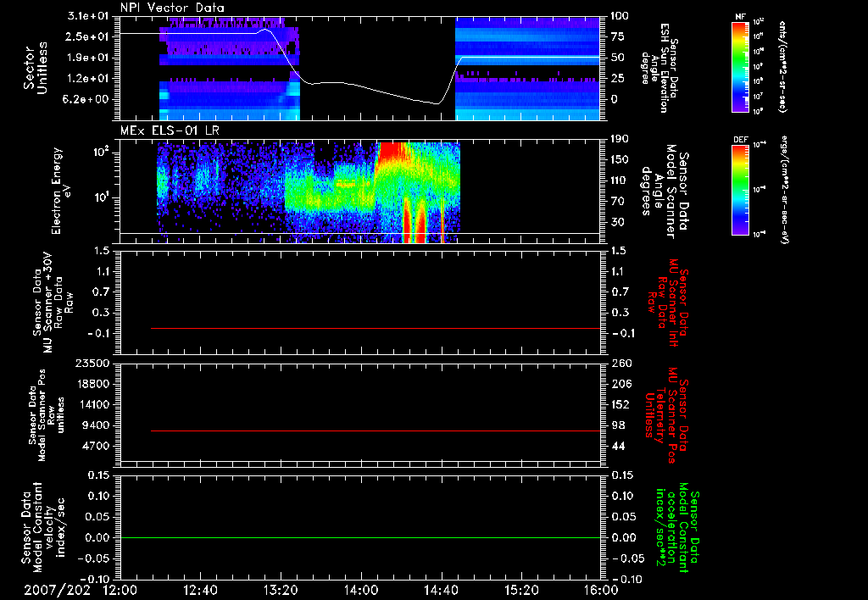Click the green velocity line in bottom panel
Viewport: 868px width, 600px height.
[359, 537]
